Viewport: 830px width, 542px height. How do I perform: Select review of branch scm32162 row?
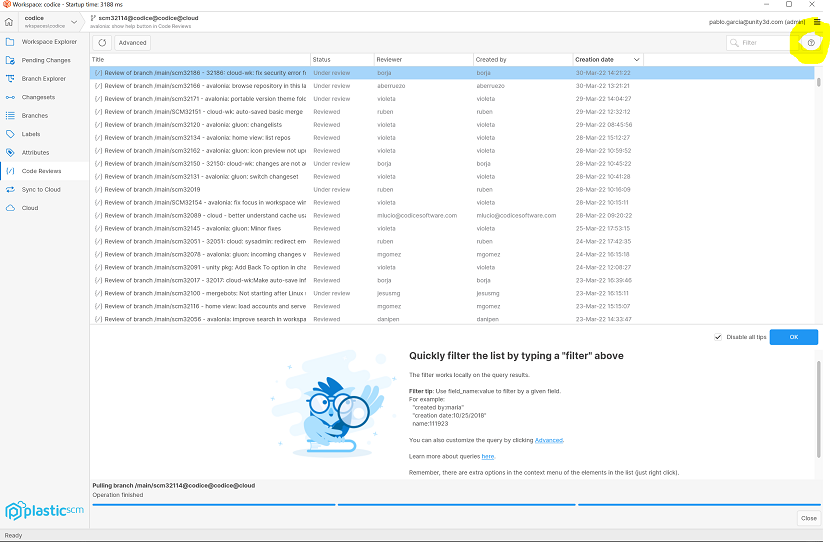tap(452, 150)
